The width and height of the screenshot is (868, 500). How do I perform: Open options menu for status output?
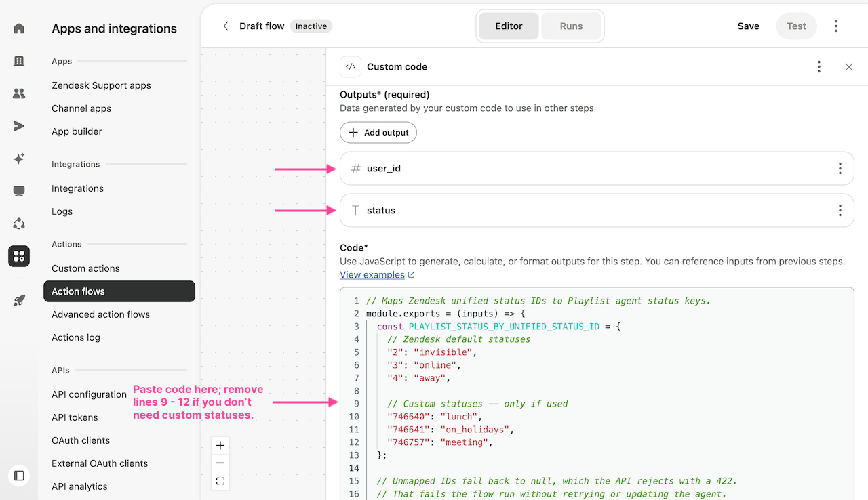(x=840, y=211)
